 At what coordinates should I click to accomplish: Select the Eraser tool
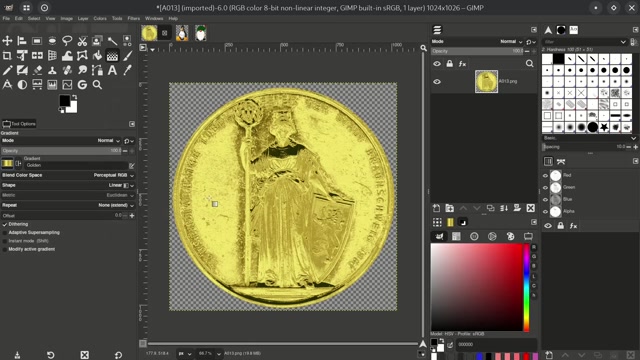coord(37,70)
